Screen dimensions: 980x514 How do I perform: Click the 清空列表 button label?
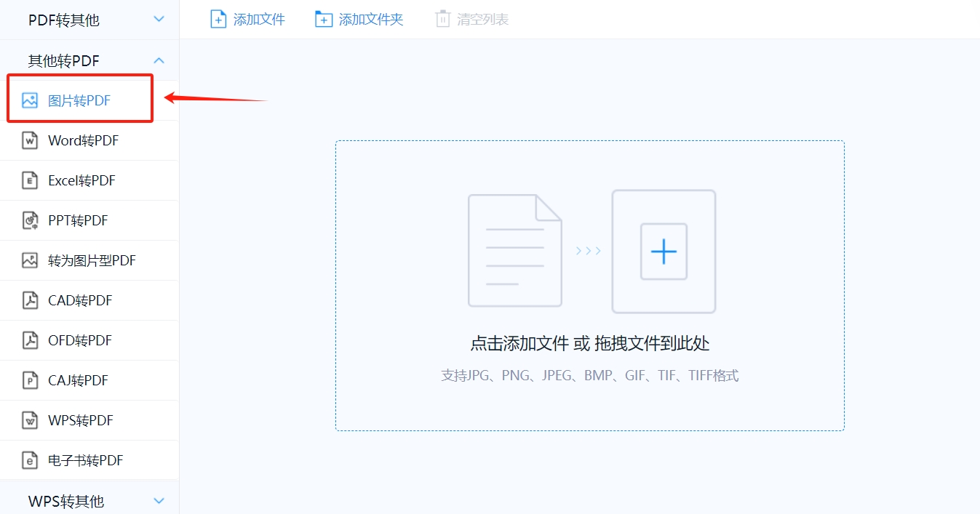click(x=483, y=20)
